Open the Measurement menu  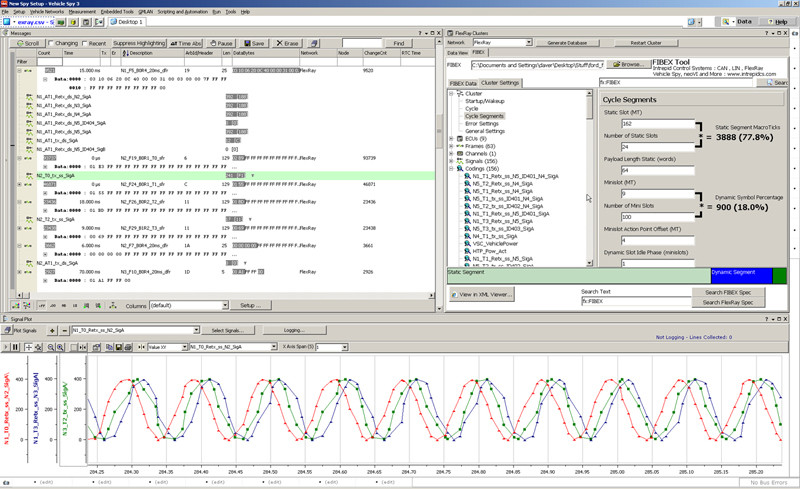[x=82, y=11]
